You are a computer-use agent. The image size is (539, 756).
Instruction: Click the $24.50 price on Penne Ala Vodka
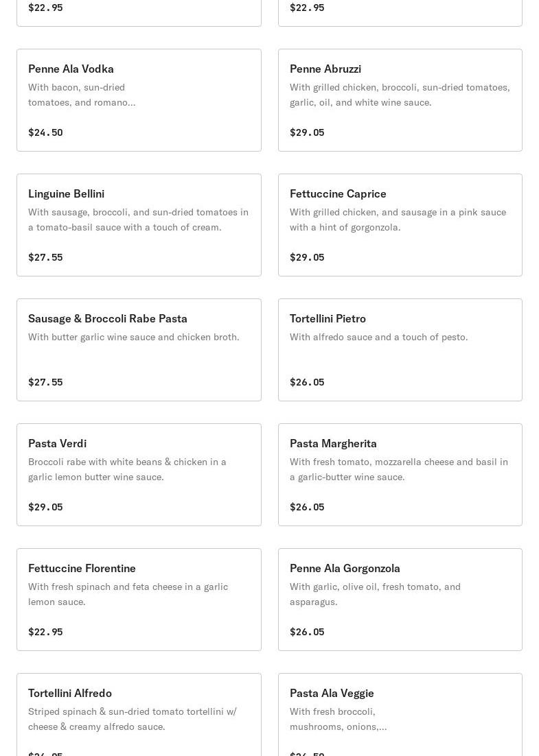tap(45, 132)
